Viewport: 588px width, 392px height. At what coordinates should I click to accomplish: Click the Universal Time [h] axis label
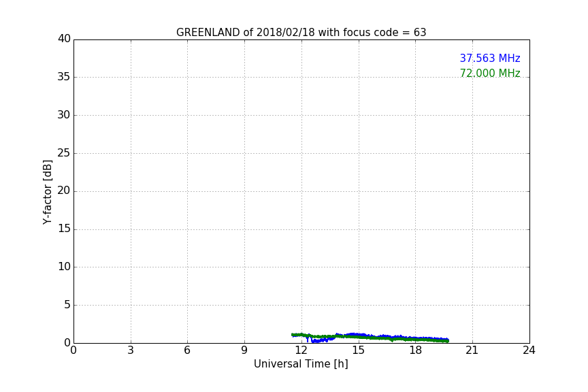(x=301, y=364)
